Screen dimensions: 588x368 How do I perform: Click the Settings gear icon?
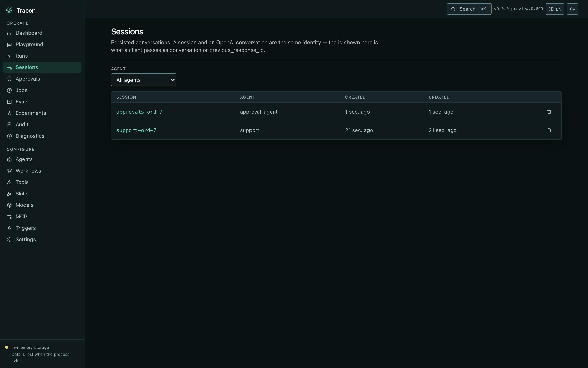tap(9, 239)
